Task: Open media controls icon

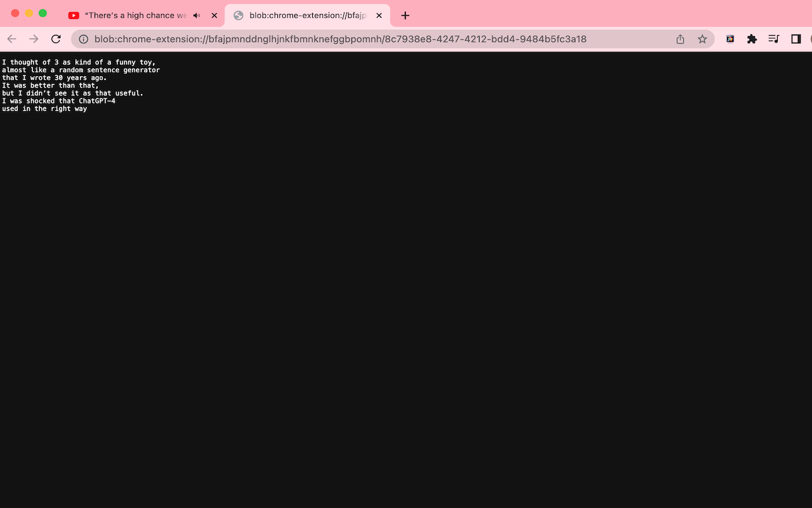Action: pos(773,39)
